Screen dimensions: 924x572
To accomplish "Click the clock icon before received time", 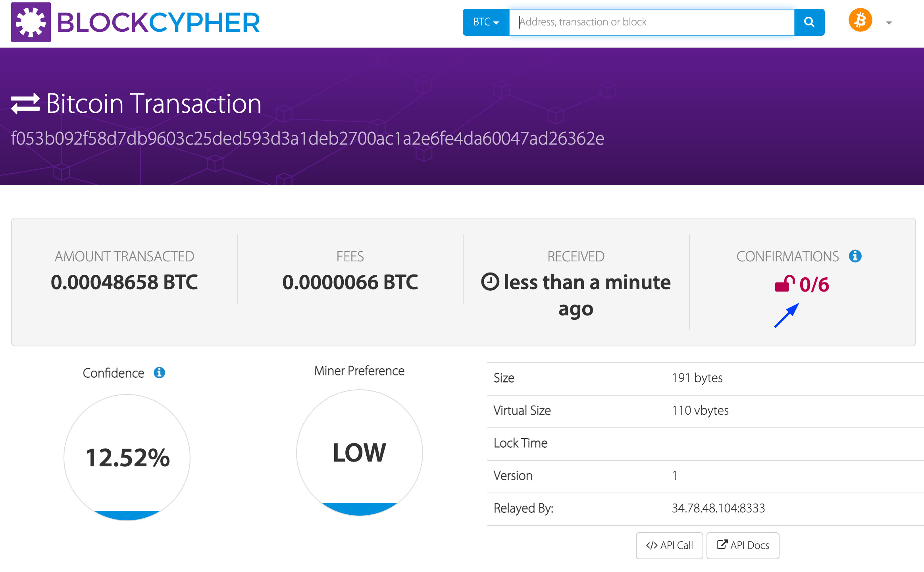I will [x=491, y=282].
